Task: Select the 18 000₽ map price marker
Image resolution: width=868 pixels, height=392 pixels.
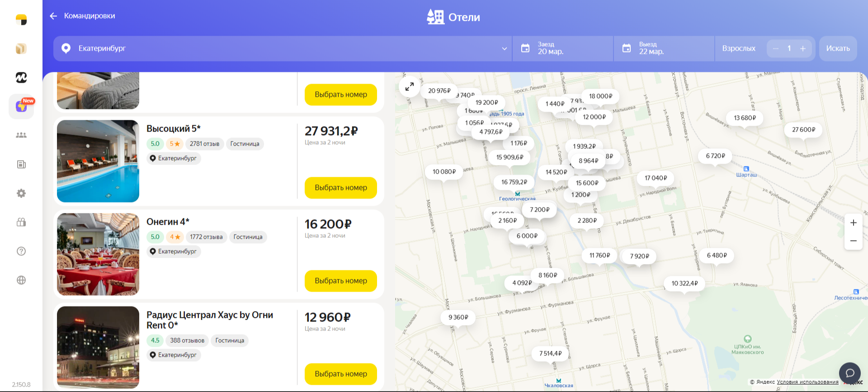Action: click(x=601, y=96)
